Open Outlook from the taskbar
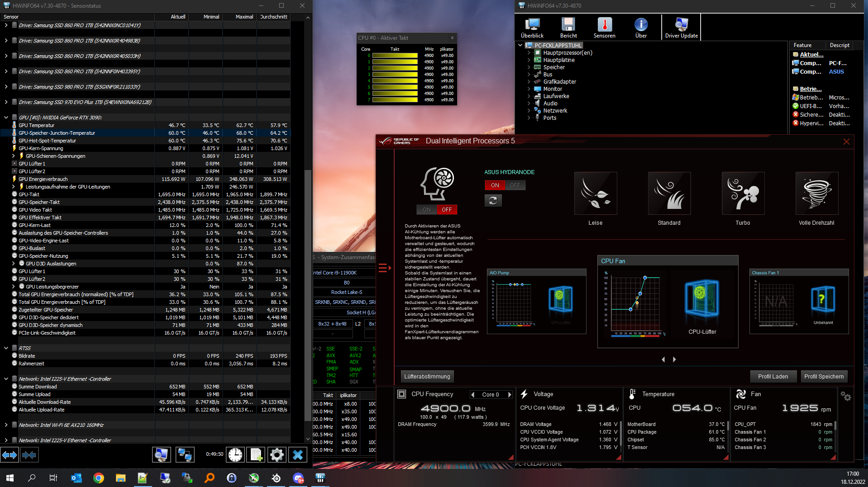 coord(76,478)
